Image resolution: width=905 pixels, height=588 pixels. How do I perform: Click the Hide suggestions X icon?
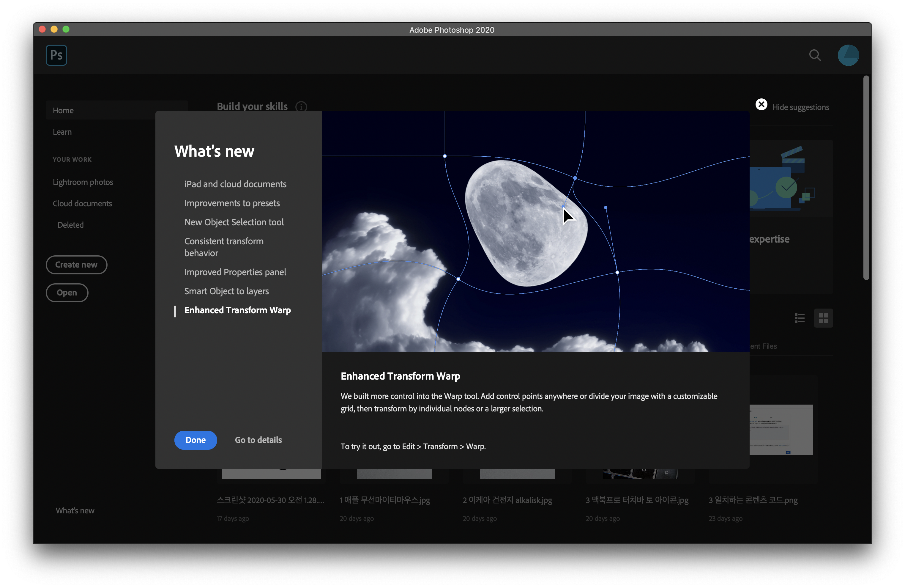coord(761,105)
